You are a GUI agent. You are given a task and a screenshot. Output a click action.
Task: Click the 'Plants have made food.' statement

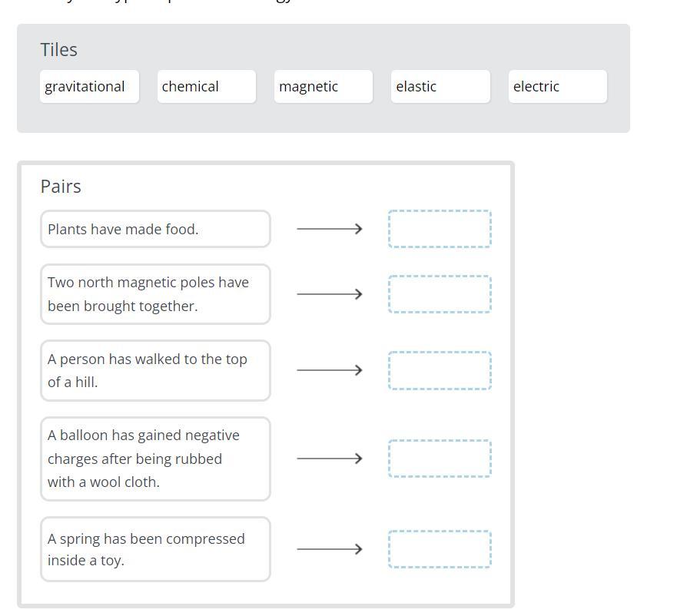pyautogui.click(x=155, y=229)
